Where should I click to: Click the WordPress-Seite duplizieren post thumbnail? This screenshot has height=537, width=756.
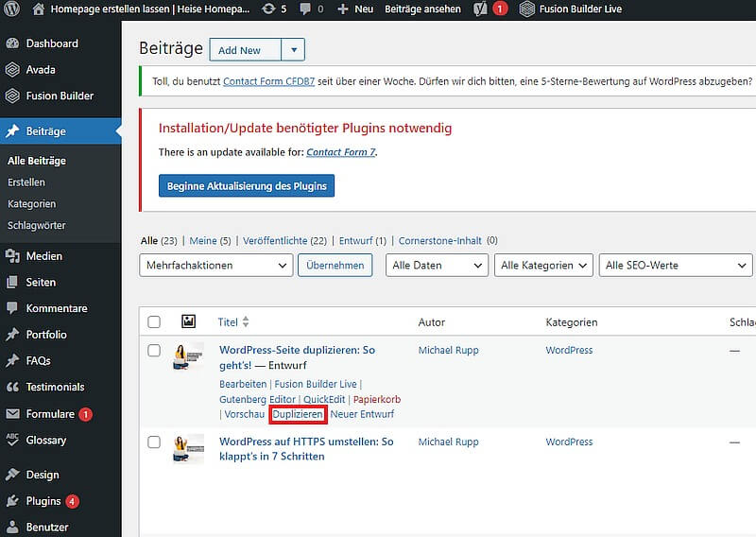[188, 356]
